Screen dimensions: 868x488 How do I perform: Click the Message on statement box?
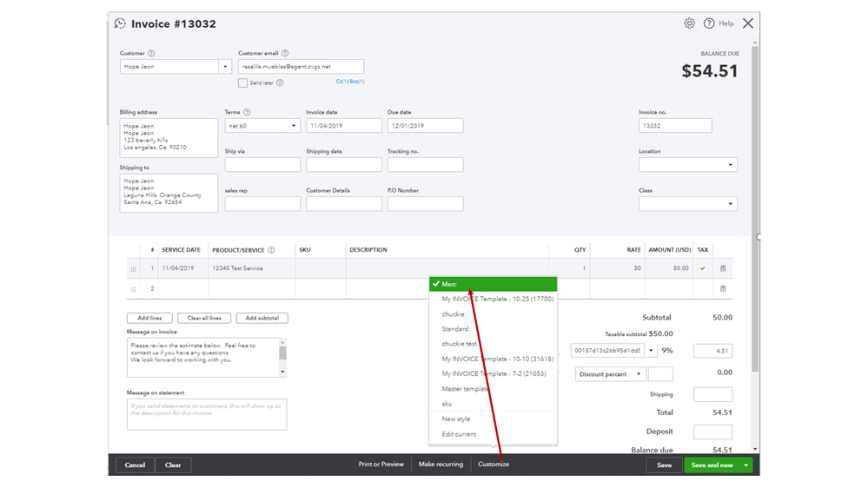coord(207,414)
